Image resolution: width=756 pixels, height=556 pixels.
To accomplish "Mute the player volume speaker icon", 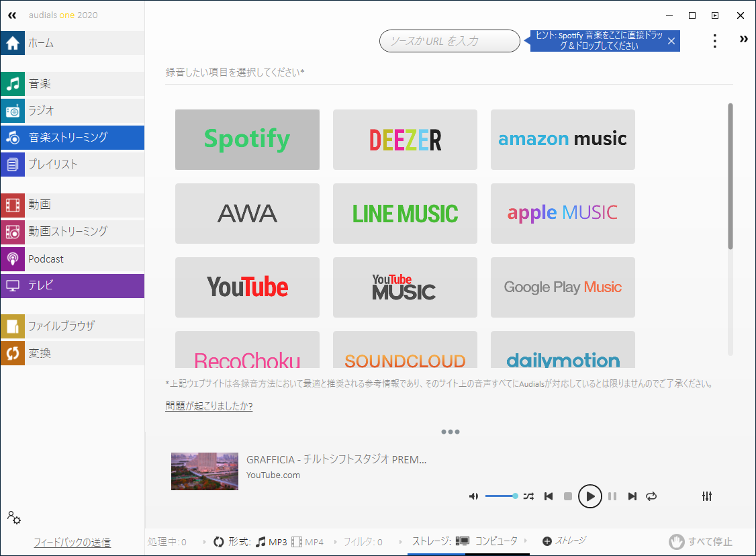I will click(x=473, y=496).
